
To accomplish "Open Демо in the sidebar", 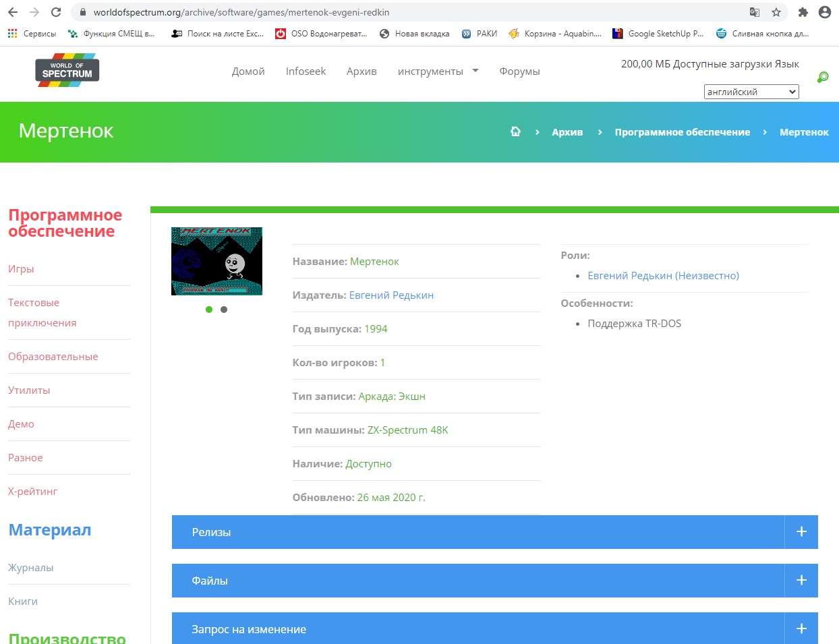I will point(21,423).
